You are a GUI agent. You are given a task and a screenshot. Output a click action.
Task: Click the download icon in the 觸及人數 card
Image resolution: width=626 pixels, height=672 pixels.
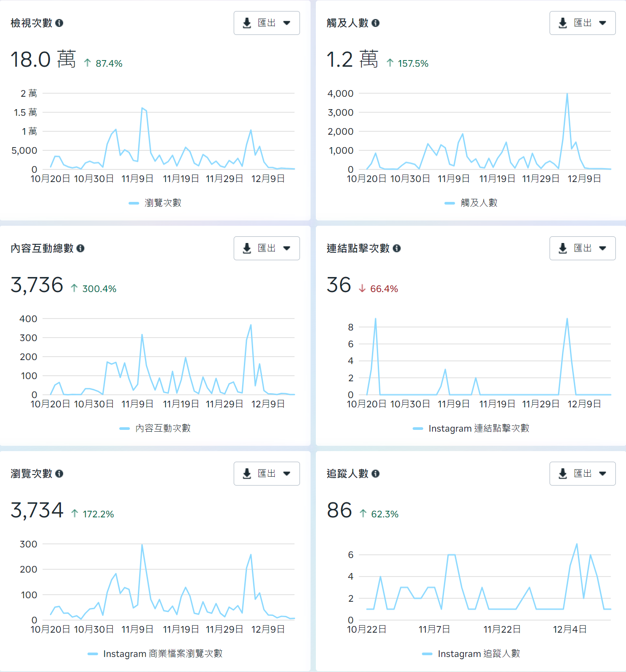tap(563, 23)
